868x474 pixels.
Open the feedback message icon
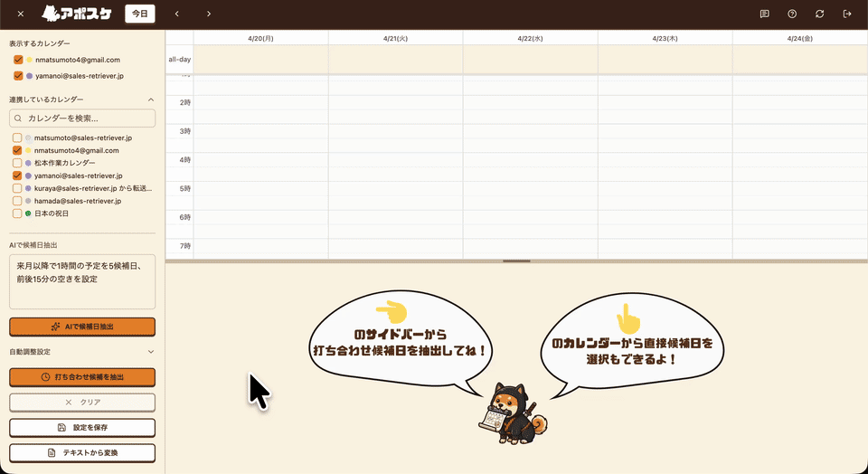[x=764, y=14]
